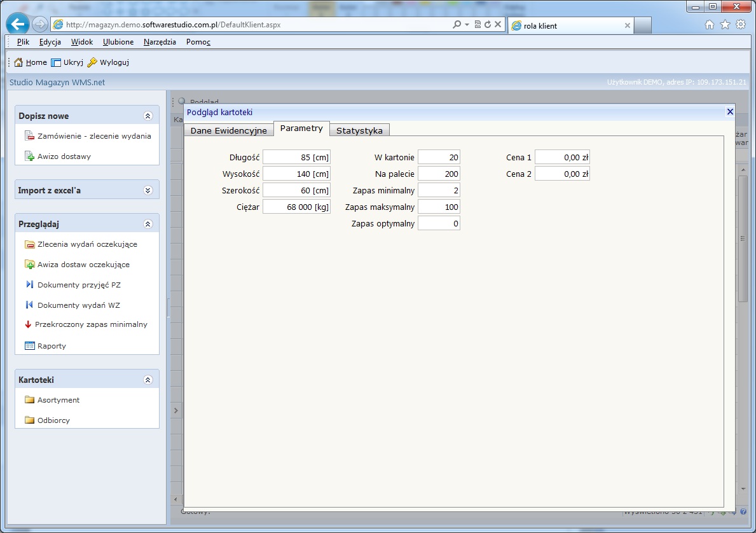Click Dokumenty przyjęć PZ arrow icon
The height and width of the screenshot is (533, 756).
click(x=29, y=284)
